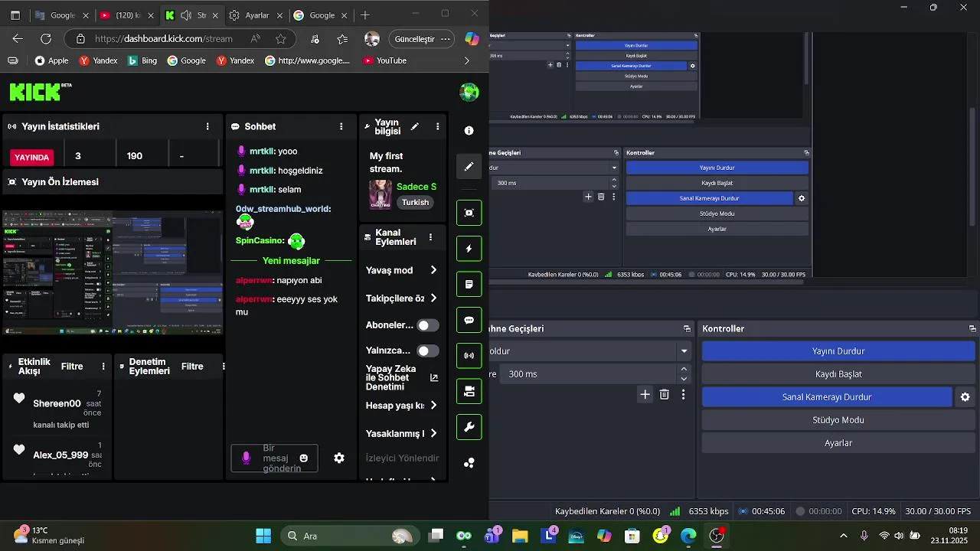The image size is (980, 551).
Task: Toggle the Yalnızca switch
Action: point(428,350)
